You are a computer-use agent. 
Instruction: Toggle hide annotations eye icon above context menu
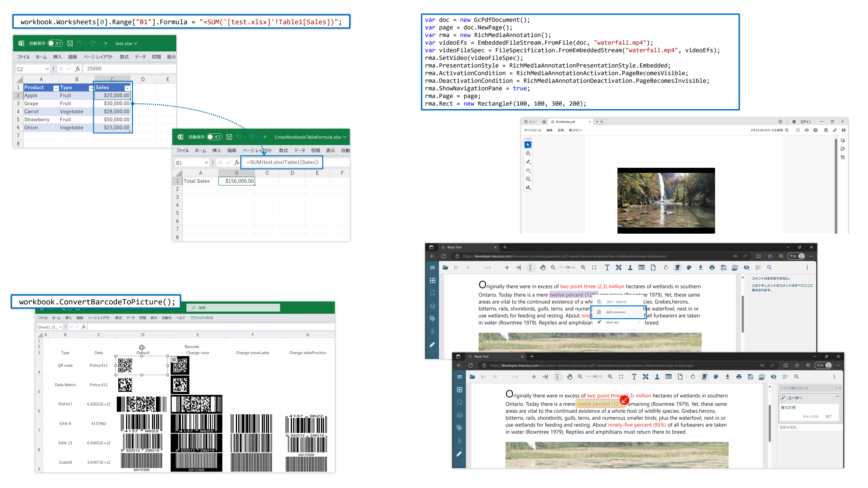tap(747, 267)
